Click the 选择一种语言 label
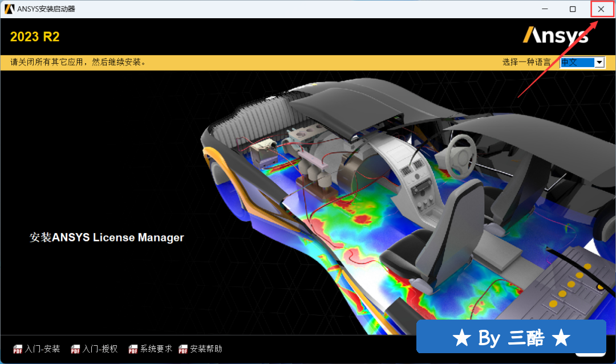616x364 pixels. pyautogui.click(x=527, y=62)
